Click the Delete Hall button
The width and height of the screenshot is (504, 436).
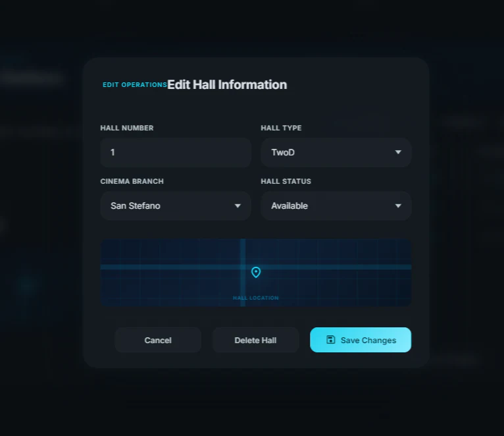pyautogui.click(x=255, y=340)
